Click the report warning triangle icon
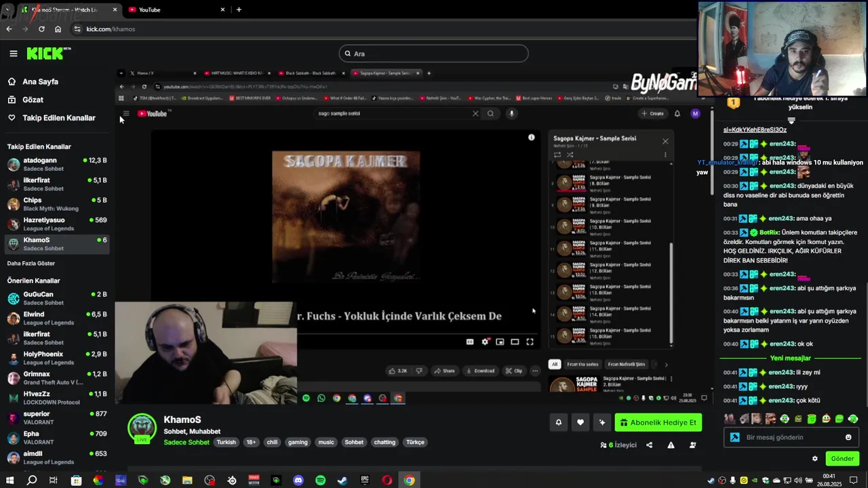868x488 pixels. tap(671, 445)
